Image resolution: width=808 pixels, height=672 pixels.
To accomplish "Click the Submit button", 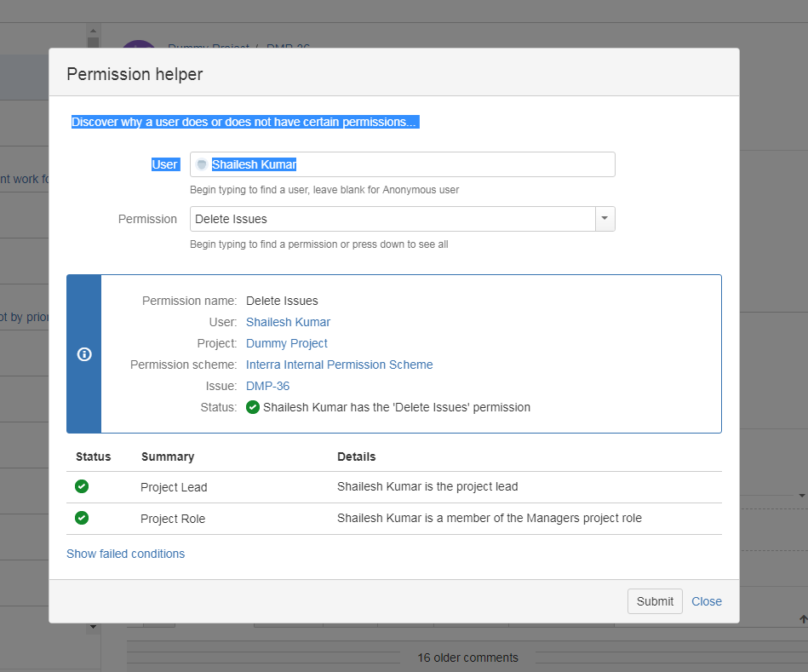I will (655, 601).
